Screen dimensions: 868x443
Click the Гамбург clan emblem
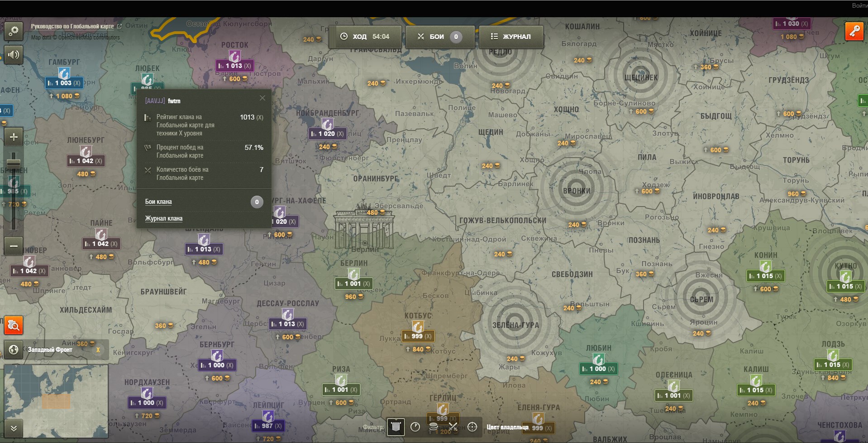(64, 73)
